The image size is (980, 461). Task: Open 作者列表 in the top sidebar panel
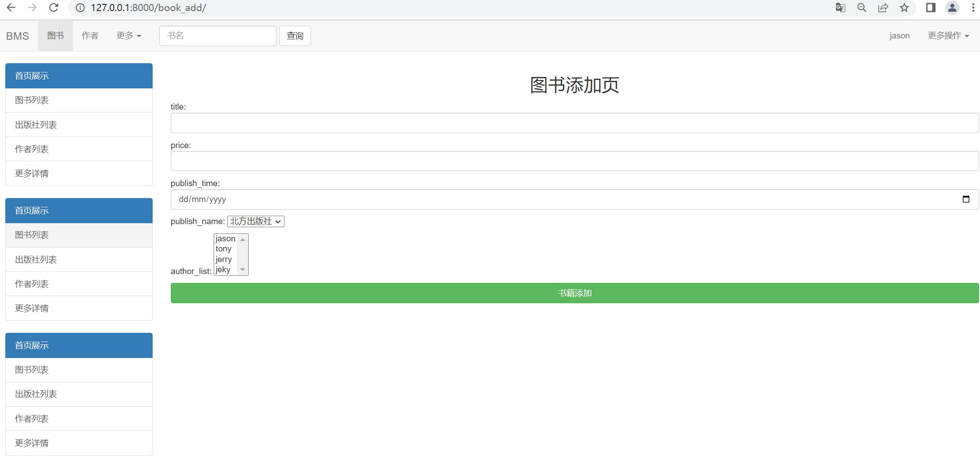click(79, 149)
